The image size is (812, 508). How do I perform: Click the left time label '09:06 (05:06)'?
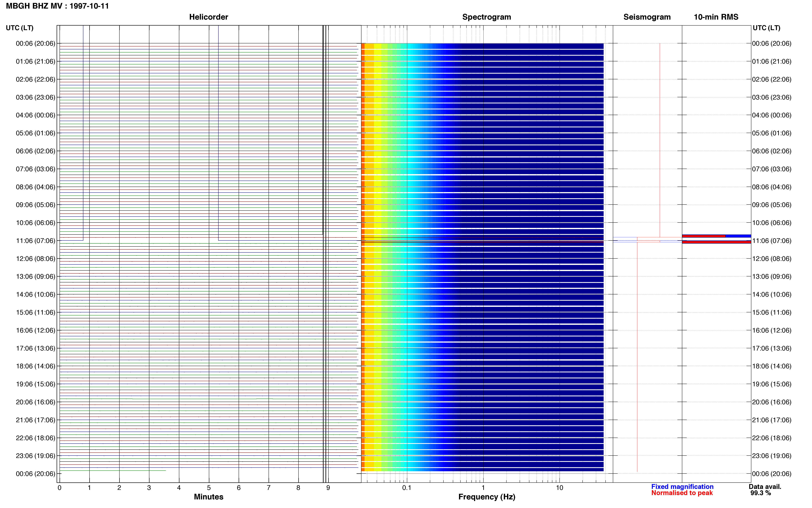[x=36, y=205]
